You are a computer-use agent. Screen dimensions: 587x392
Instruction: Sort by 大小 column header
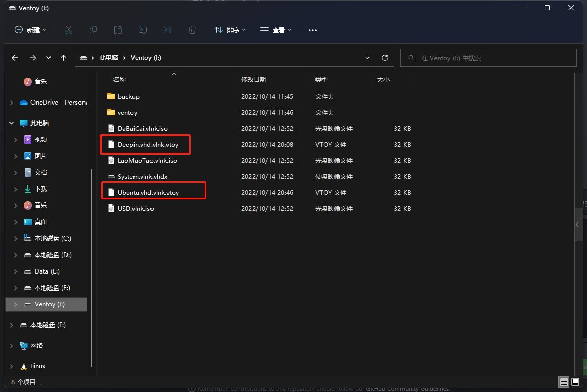pos(383,80)
